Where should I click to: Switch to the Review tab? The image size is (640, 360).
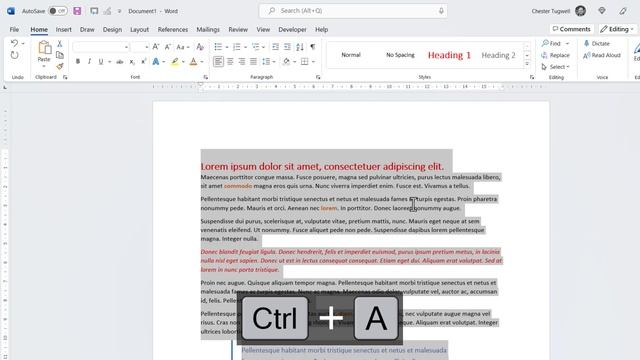click(x=238, y=29)
